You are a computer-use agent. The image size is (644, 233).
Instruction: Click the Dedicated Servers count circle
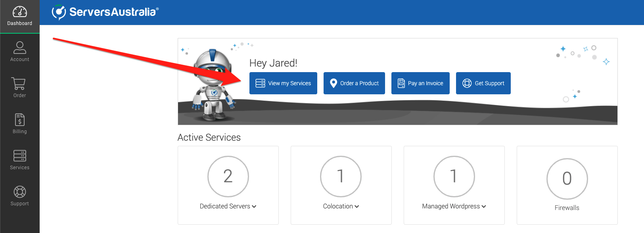[x=228, y=176]
